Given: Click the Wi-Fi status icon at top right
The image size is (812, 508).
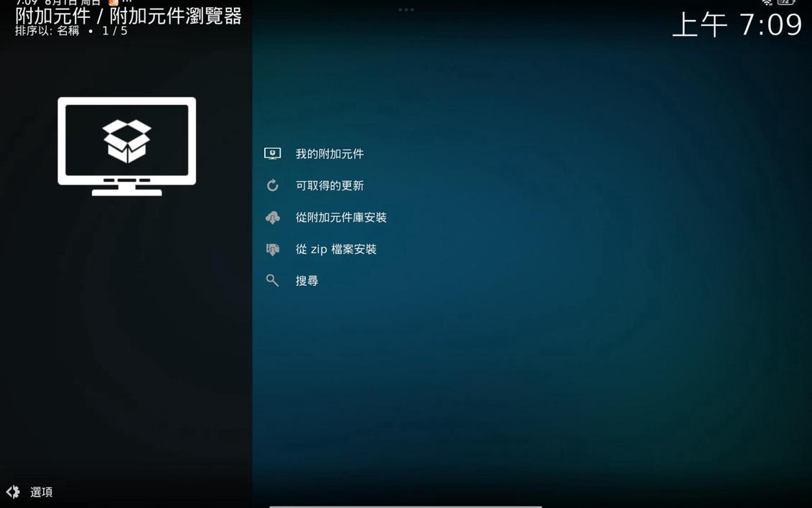Looking at the screenshot, I should tap(767, 3).
